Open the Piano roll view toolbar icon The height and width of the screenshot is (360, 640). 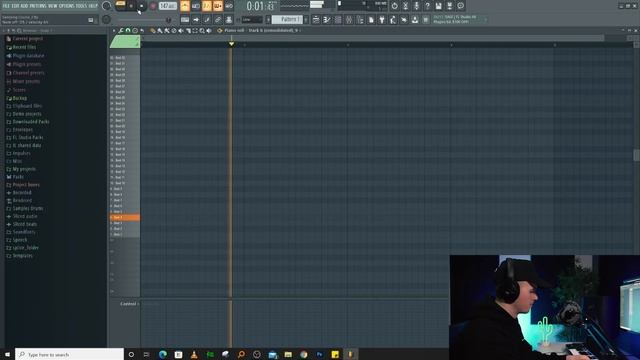click(327, 20)
